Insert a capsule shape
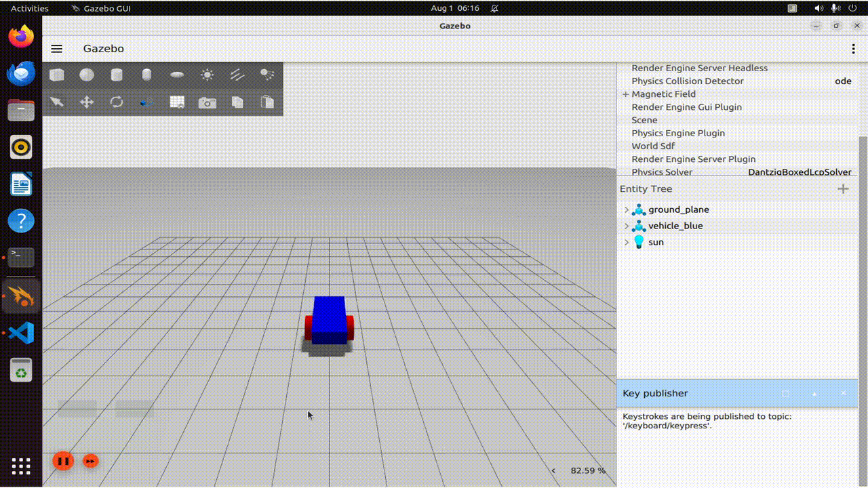 click(x=146, y=75)
